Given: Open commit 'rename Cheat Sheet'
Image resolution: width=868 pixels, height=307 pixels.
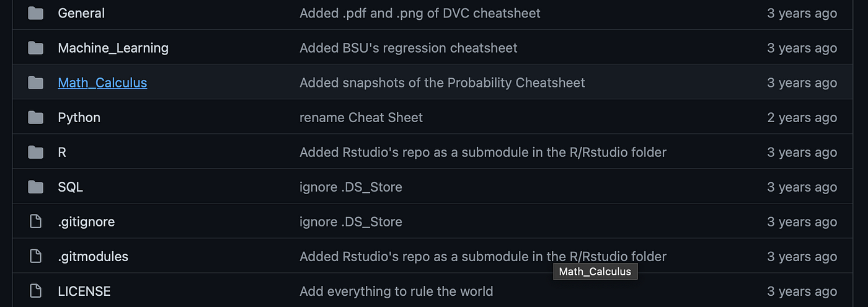Looking at the screenshot, I should [361, 117].
